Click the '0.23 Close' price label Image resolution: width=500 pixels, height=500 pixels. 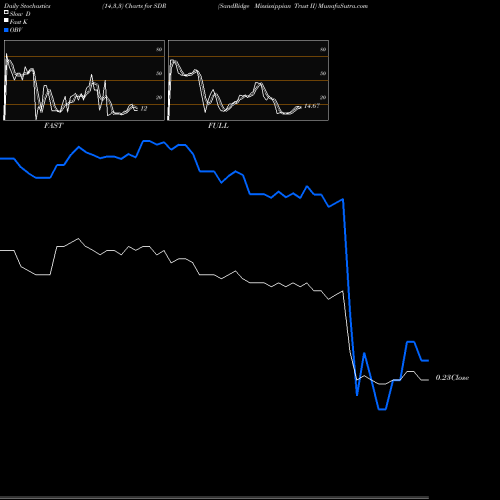coord(452,378)
